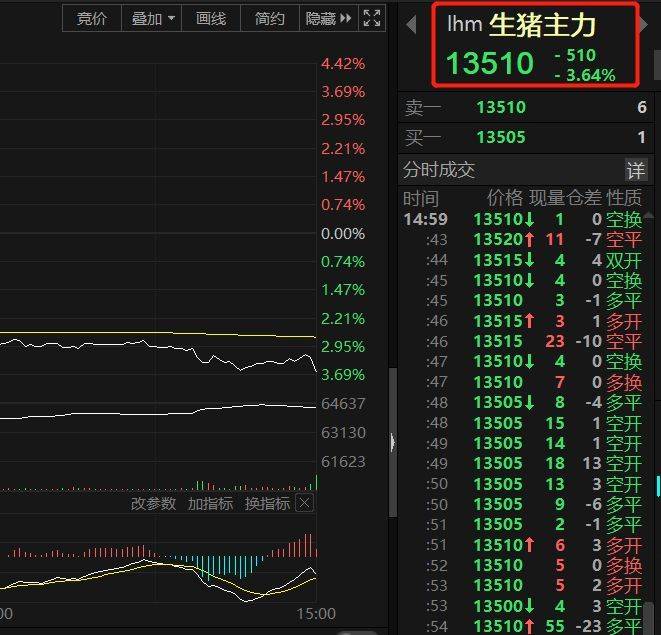
Task: Open the 竞价 auction view
Action: 92,18
